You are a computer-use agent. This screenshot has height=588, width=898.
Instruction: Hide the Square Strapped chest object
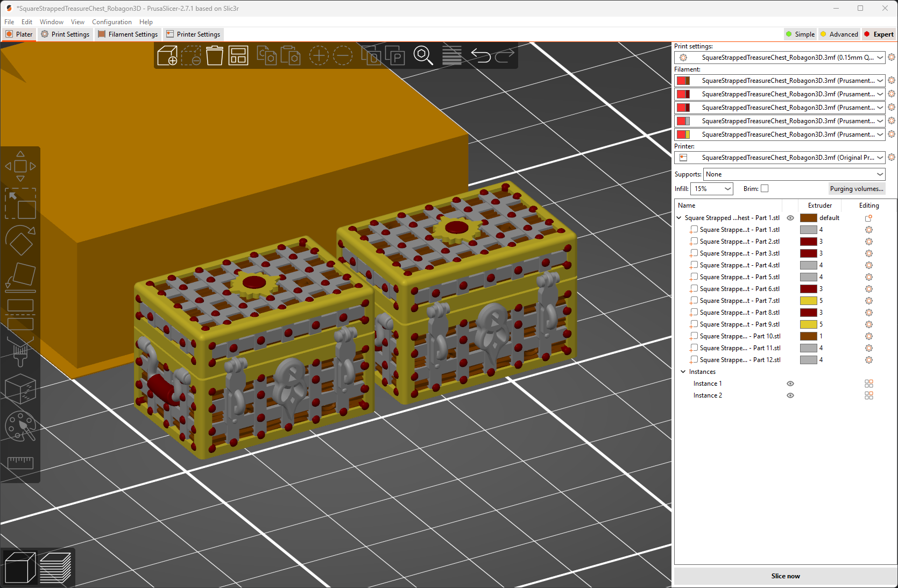pyautogui.click(x=790, y=218)
